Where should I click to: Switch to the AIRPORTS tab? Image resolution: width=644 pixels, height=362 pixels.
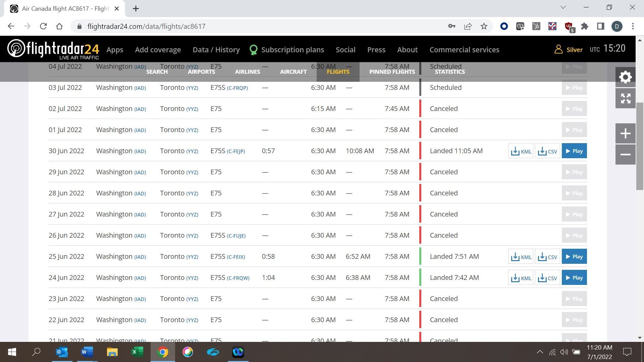coord(201,72)
